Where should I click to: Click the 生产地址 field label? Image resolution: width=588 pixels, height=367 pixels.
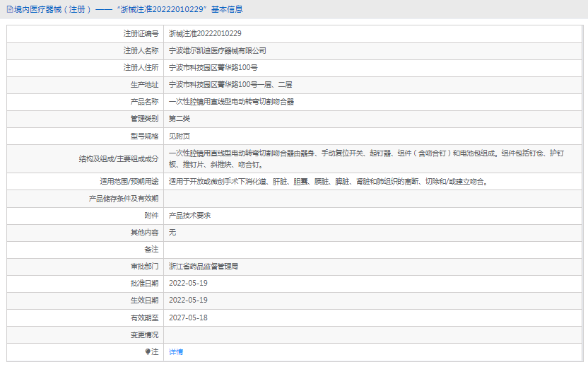tap(144, 85)
